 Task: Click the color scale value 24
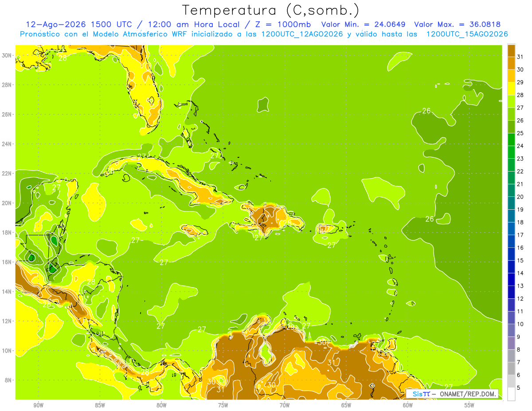coord(520,146)
